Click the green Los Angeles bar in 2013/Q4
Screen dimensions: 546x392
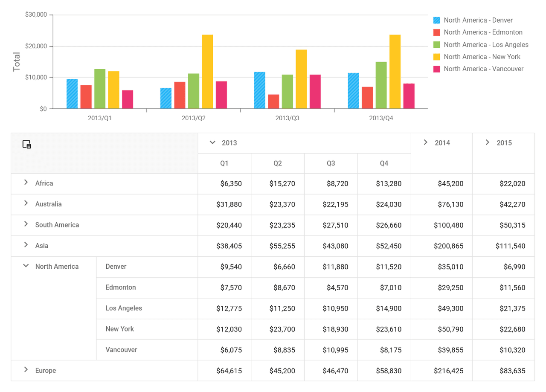381,85
